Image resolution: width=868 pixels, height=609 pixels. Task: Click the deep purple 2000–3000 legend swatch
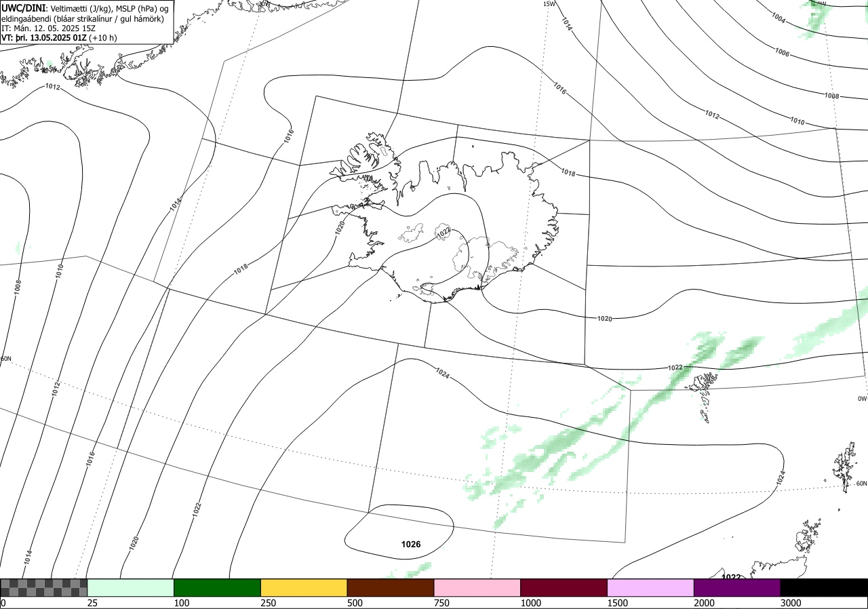[737, 587]
